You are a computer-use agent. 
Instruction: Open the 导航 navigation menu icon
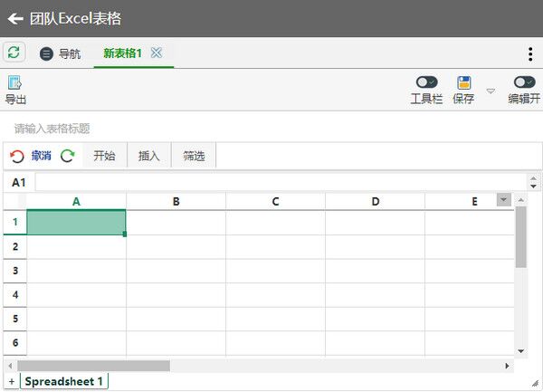(x=46, y=54)
